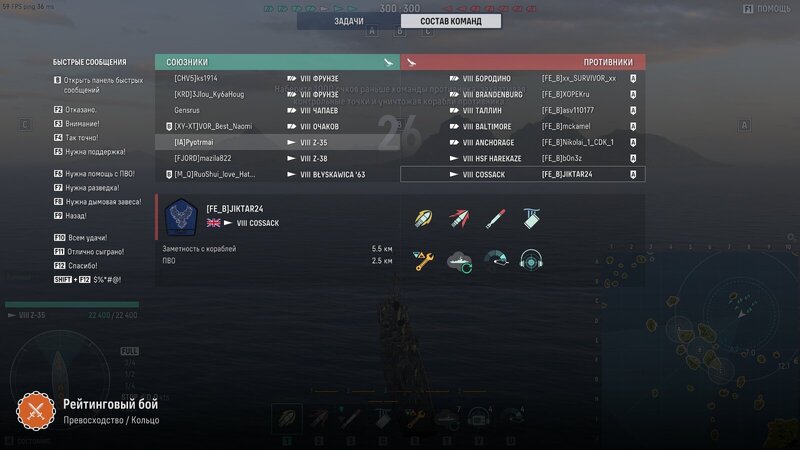Click badge icon next to [FE_B]xx_SURVIVOR_xx
800x450 pixels.
[633, 79]
